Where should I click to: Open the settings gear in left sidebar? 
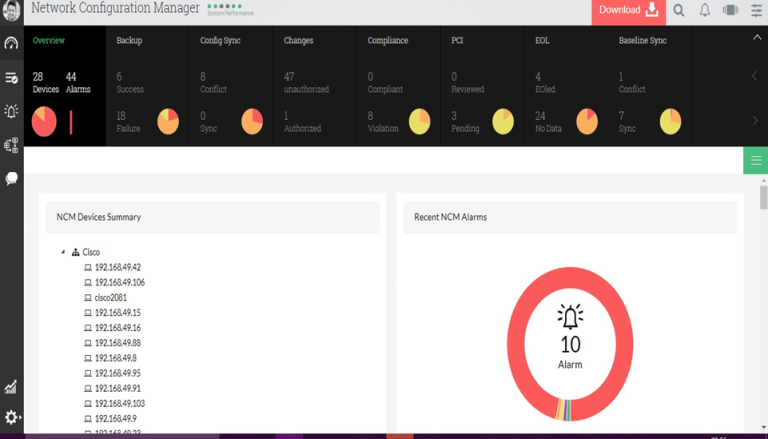point(11,417)
